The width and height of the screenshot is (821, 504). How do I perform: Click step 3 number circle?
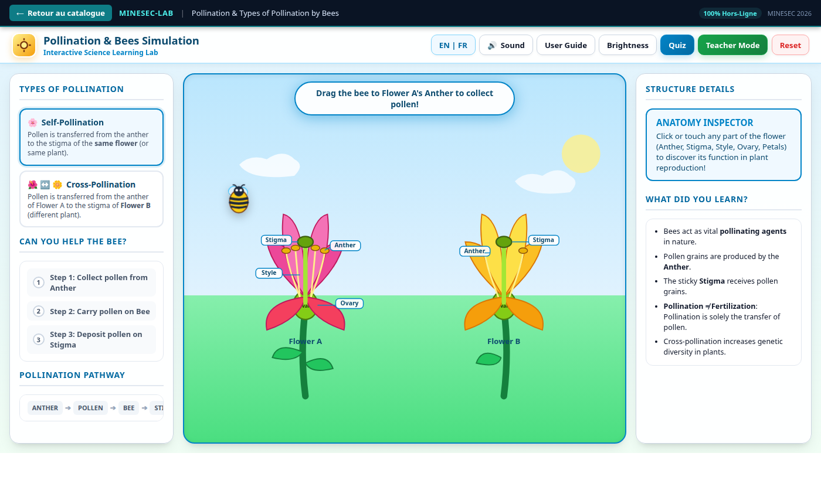coord(39,339)
